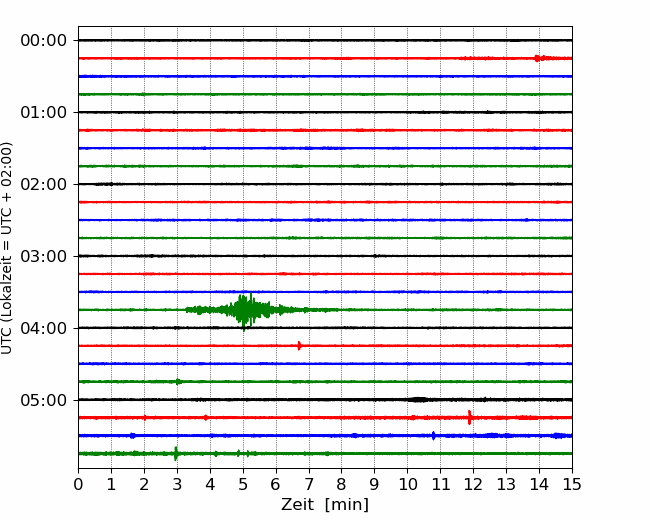Click the green blip near minute 3 below 04:00
The height and width of the screenshot is (520, 650).
point(178,381)
